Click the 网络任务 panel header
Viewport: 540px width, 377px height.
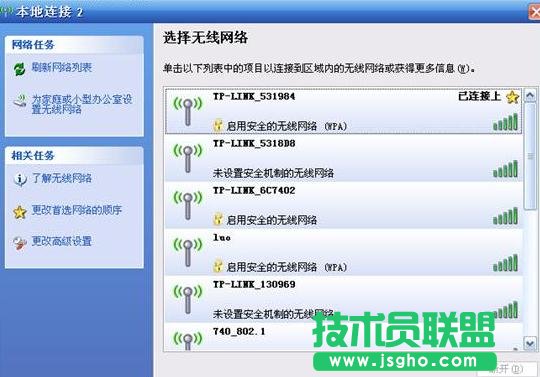point(74,45)
